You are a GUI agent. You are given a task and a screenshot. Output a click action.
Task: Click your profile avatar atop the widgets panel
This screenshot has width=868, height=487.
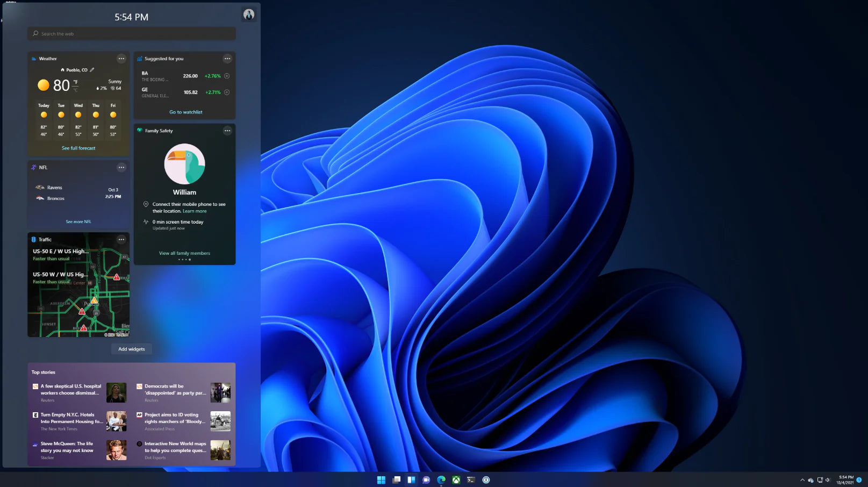248,15
